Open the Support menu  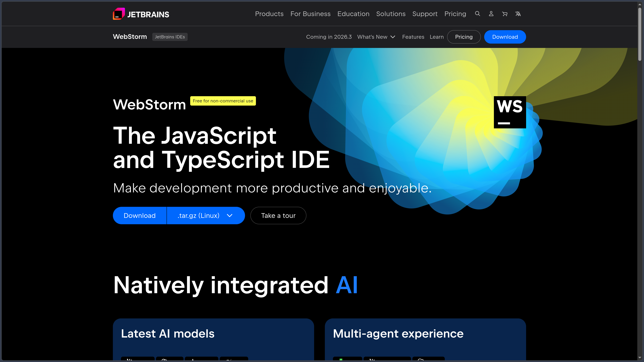pyautogui.click(x=425, y=14)
